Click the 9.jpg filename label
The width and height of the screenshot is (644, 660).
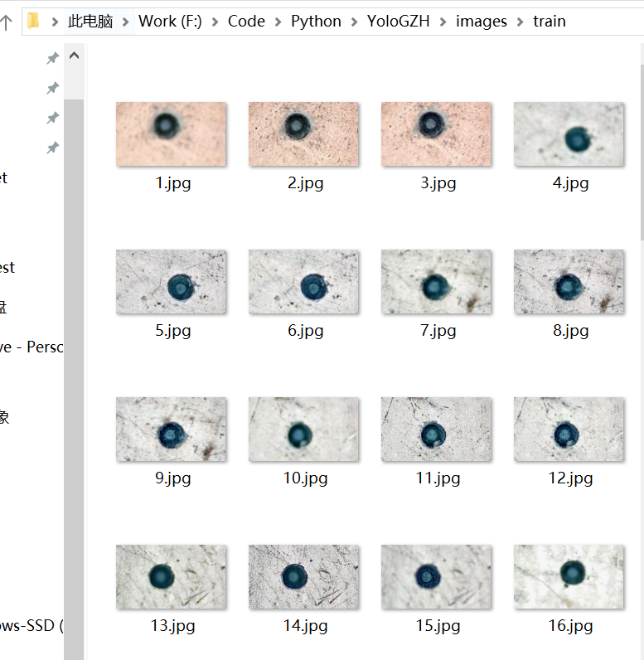172,478
